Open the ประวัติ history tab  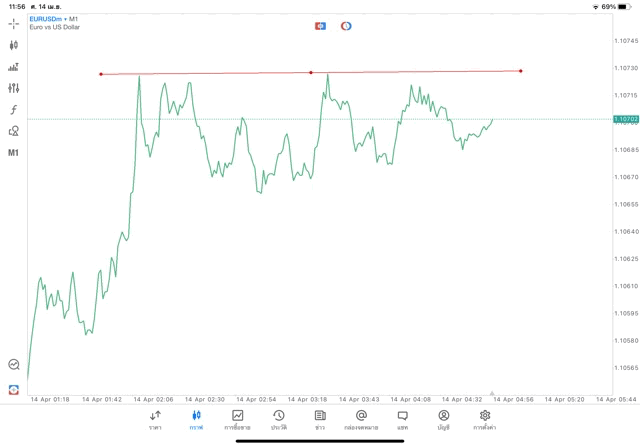[x=278, y=419]
